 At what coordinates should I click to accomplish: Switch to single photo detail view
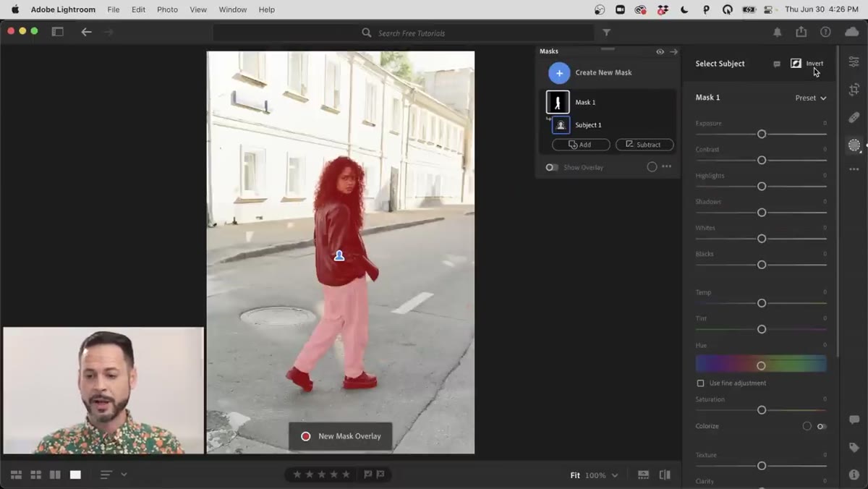click(75, 475)
